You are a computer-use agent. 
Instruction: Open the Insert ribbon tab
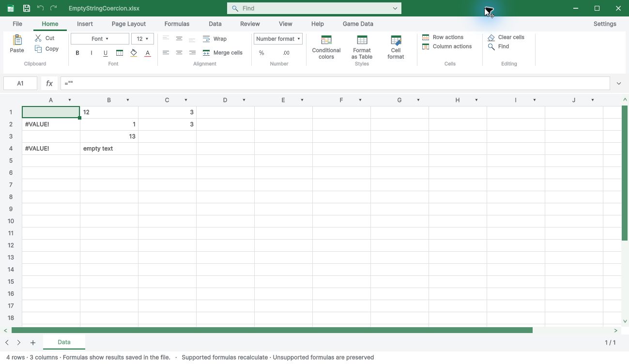pyautogui.click(x=85, y=24)
